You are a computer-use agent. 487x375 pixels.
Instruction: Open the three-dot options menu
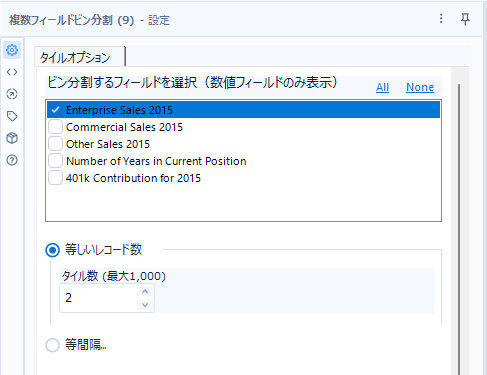click(x=441, y=18)
